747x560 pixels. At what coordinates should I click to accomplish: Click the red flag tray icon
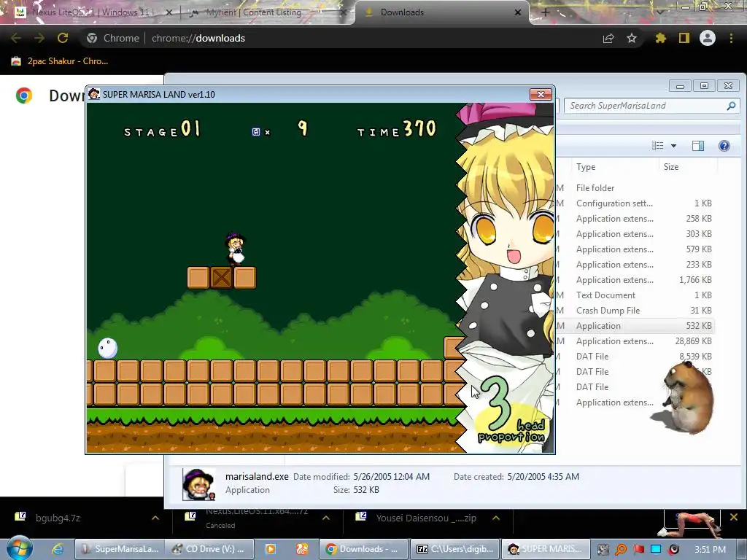pos(638,550)
